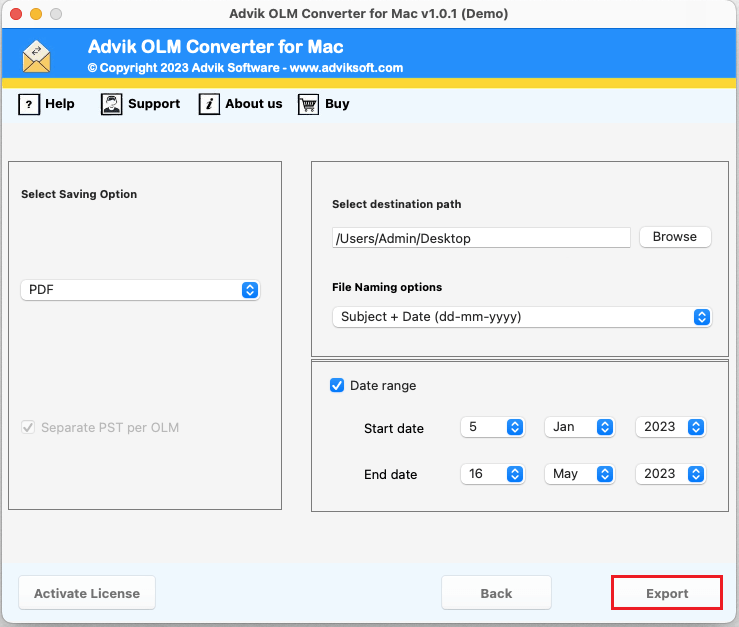Click the Select destination path label
The height and width of the screenshot is (627, 739).
[x=396, y=204]
